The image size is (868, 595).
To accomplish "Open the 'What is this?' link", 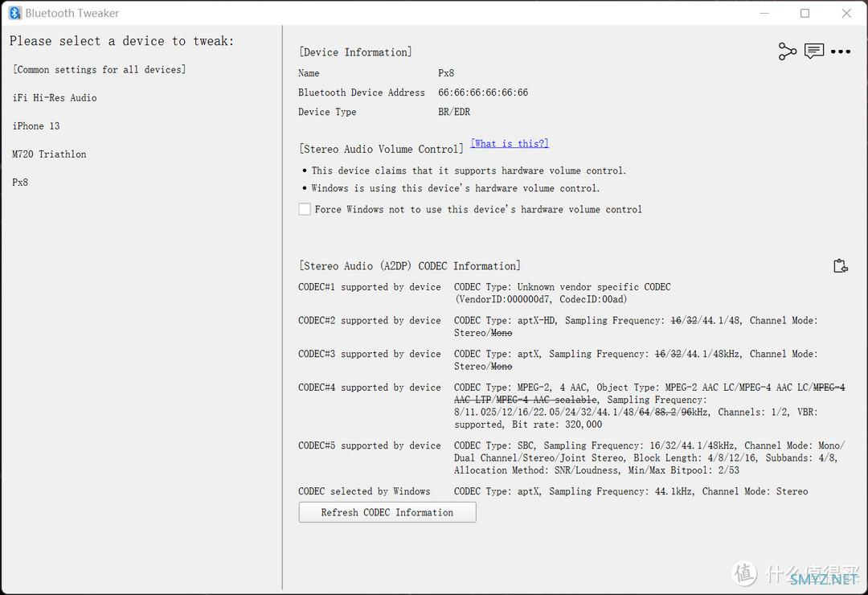I will pyautogui.click(x=510, y=143).
